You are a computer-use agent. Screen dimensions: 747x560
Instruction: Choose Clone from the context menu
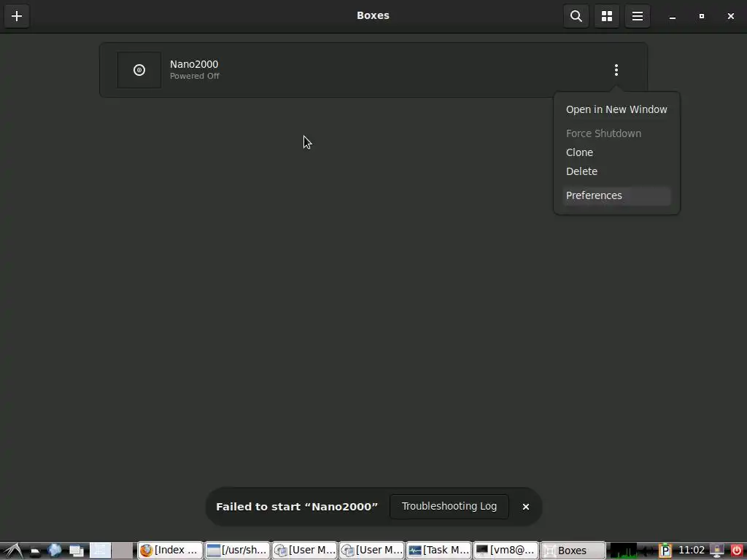click(616, 152)
